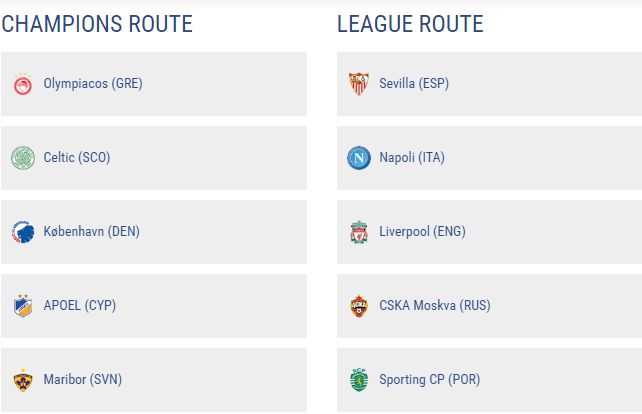Open the Sporting CP (POR) team link
The width and height of the screenshot is (642, 414).
point(430,380)
